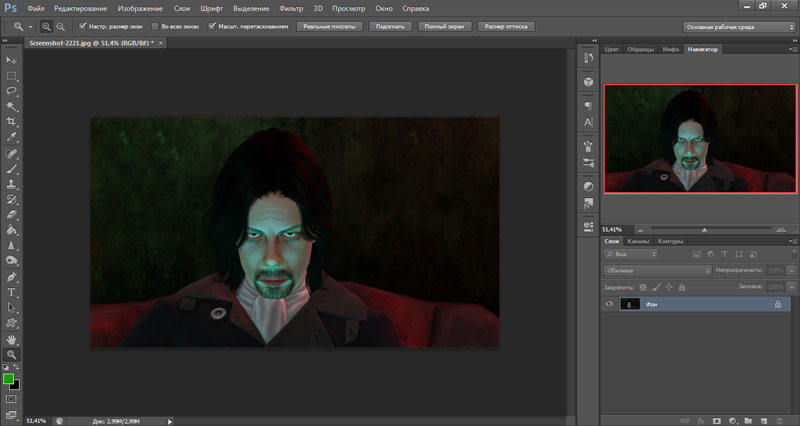Hide the Фон layer via eye icon
This screenshot has width=800, height=426.
click(x=609, y=304)
